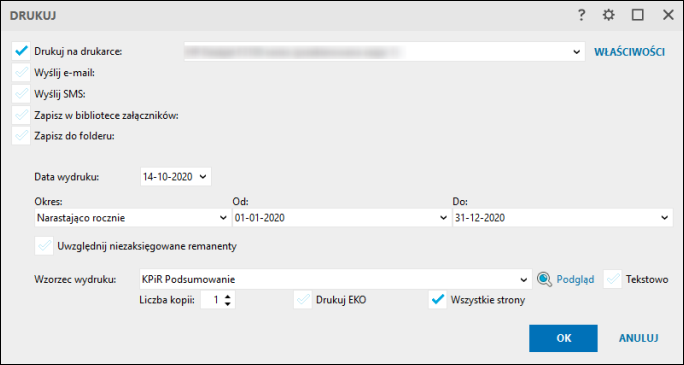Open help with the question mark icon
Viewport: 684px width, 365px height.
581,16
